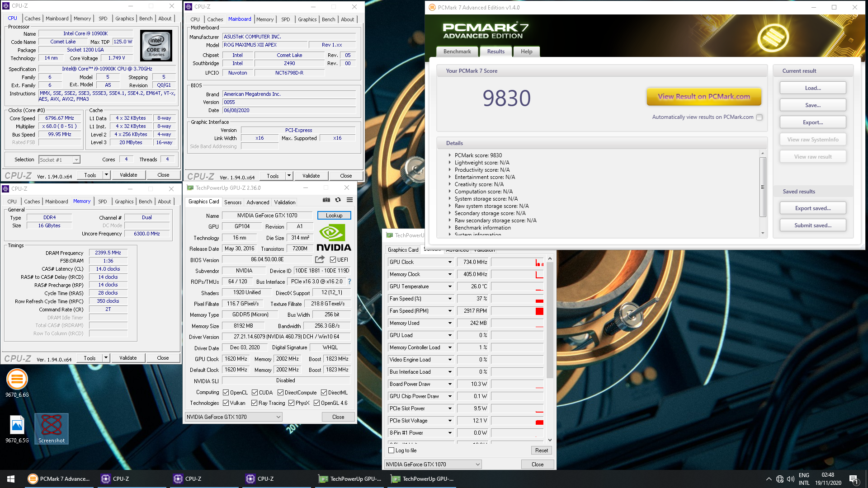Open the GPU-Z hamburger menu icon
868x488 pixels.
[x=349, y=200]
